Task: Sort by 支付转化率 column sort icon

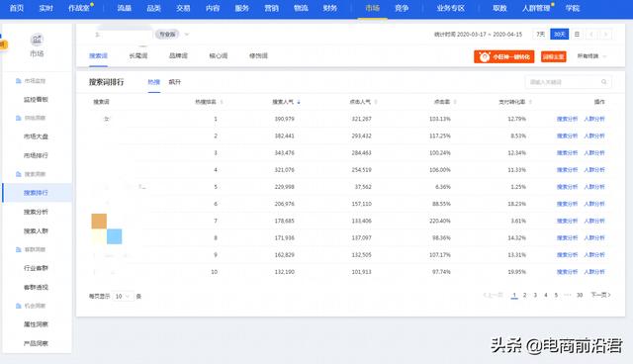Action: coord(530,102)
